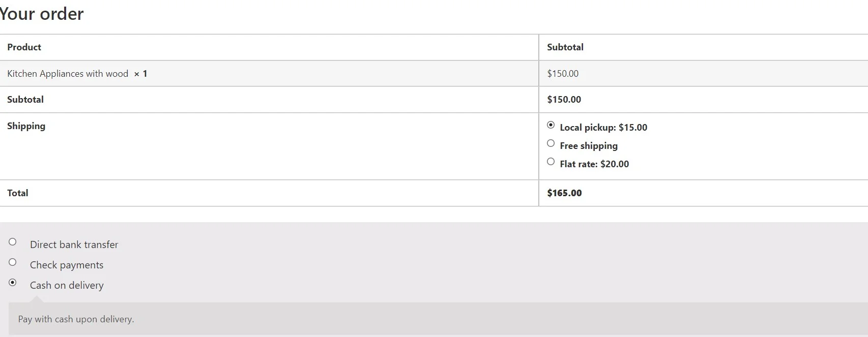The height and width of the screenshot is (337, 868).
Task: Click the Kitchen Appliances with wood product name
Action: click(x=68, y=74)
